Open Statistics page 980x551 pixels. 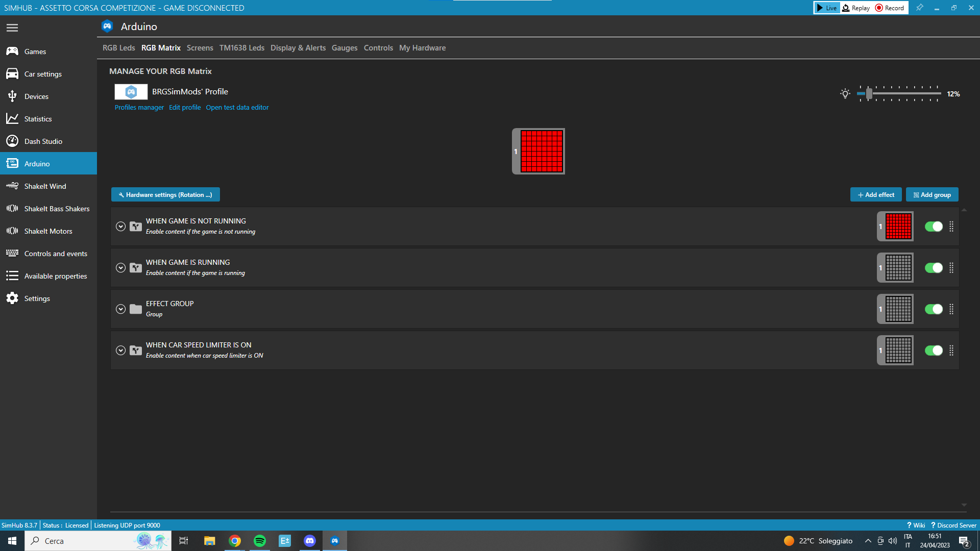[x=48, y=119]
